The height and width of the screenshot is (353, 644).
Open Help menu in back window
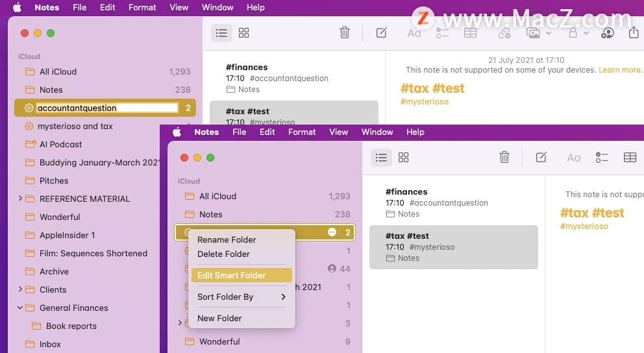tap(256, 7)
